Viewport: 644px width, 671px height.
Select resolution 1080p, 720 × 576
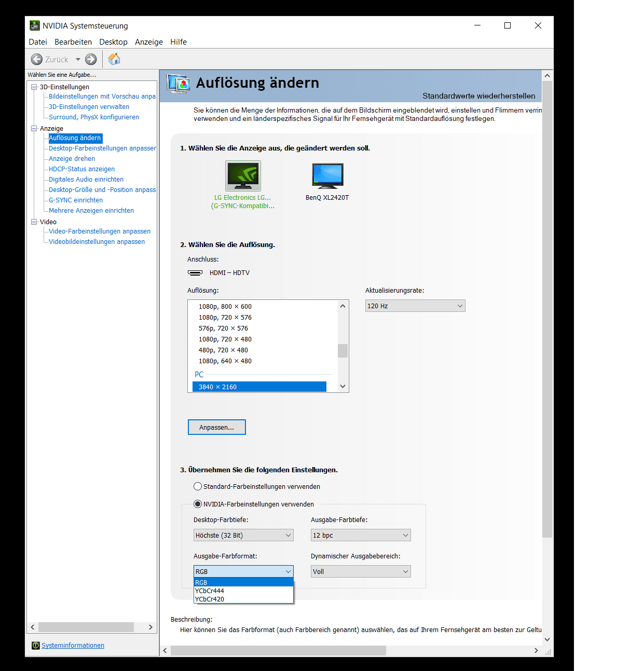pyautogui.click(x=225, y=318)
